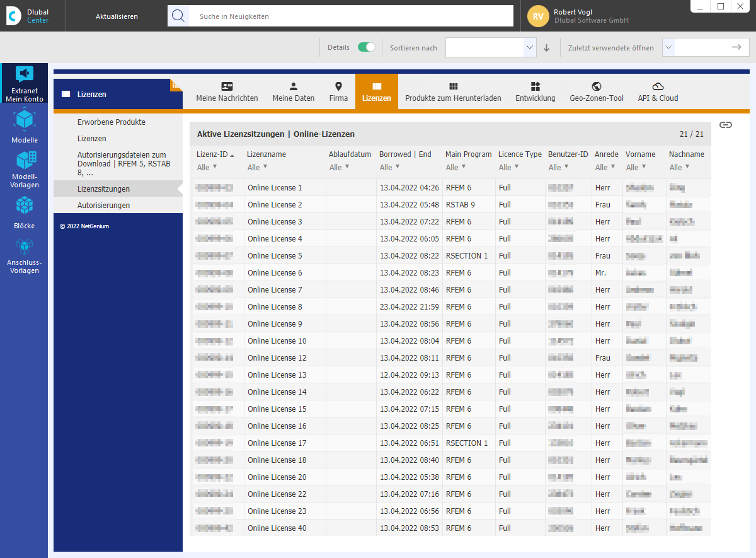Image resolution: width=756 pixels, height=558 pixels.
Task: Open the API & Cloud tab
Action: click(x=658, y=92)
